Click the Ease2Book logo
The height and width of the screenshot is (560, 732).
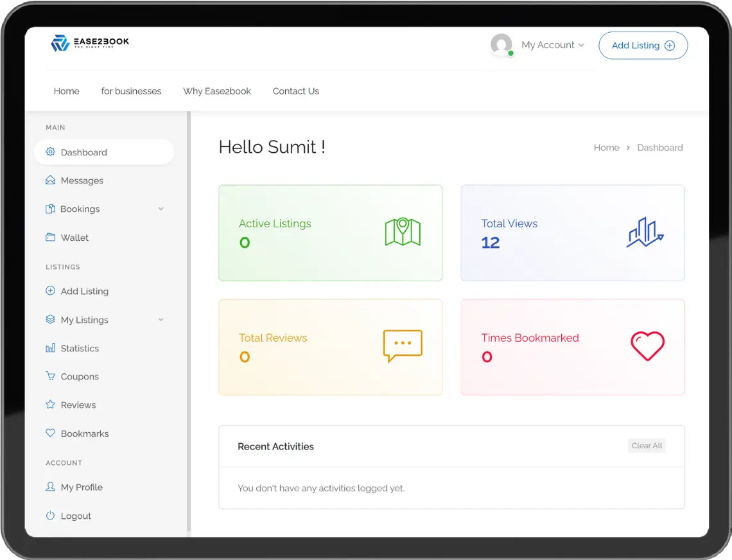[90, 42]
